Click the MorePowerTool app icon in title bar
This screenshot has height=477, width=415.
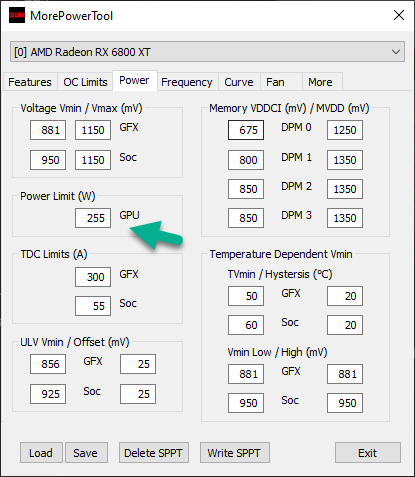point(17,15)
